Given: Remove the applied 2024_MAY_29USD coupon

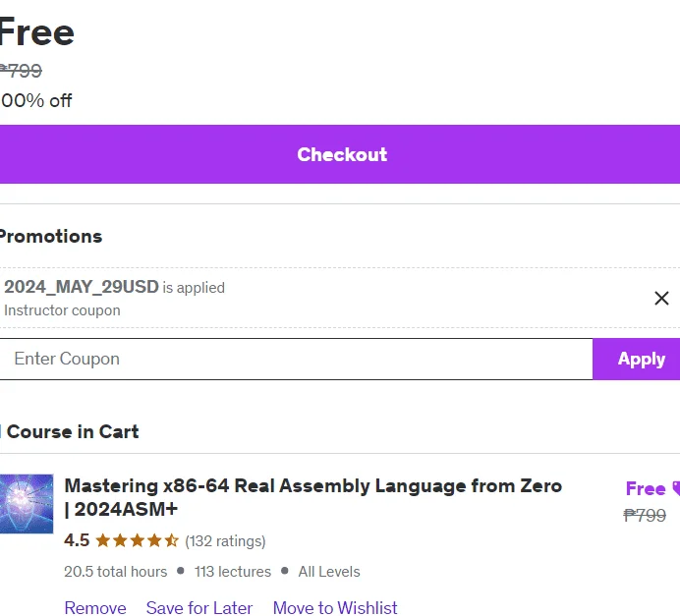Looking at the screenshot, I should [x=661, y=299].
